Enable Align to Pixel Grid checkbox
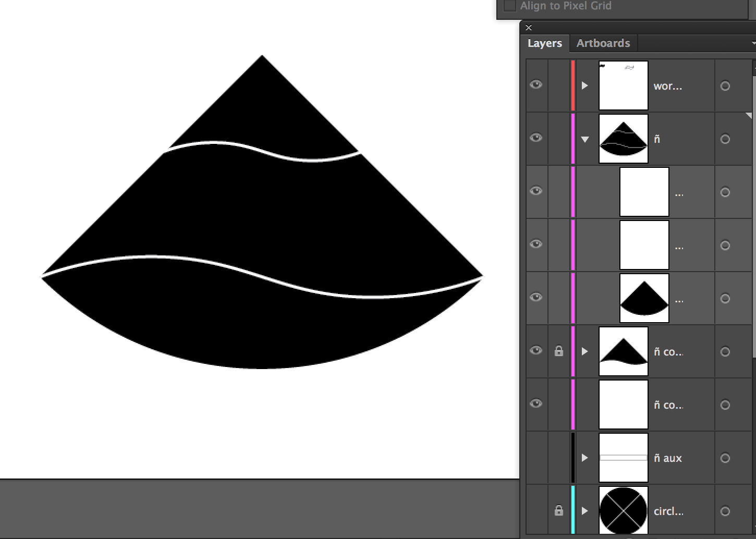 tap(510, 6)
